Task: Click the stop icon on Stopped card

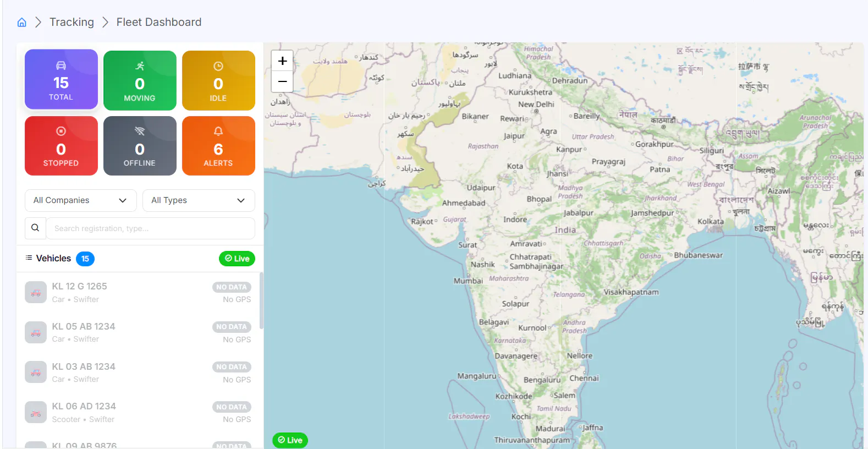Action: [x=61, y=131]
